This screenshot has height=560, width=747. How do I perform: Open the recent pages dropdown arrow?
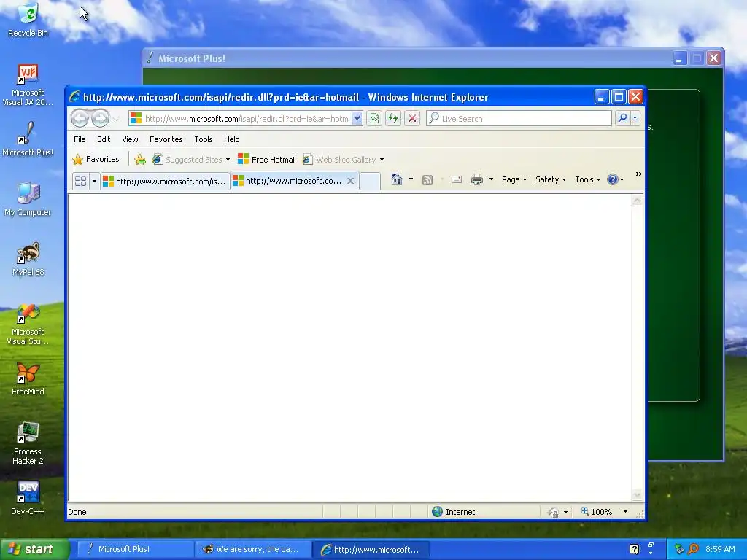[116, 119]
